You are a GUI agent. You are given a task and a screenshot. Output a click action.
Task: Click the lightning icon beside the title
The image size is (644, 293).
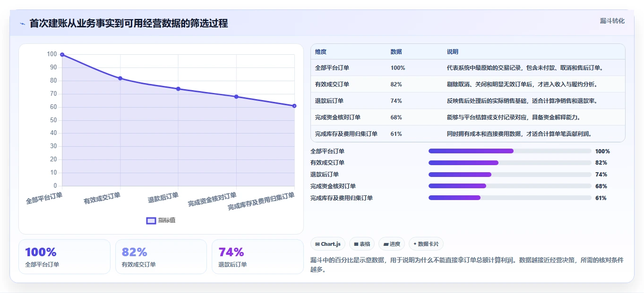point(22,24)
